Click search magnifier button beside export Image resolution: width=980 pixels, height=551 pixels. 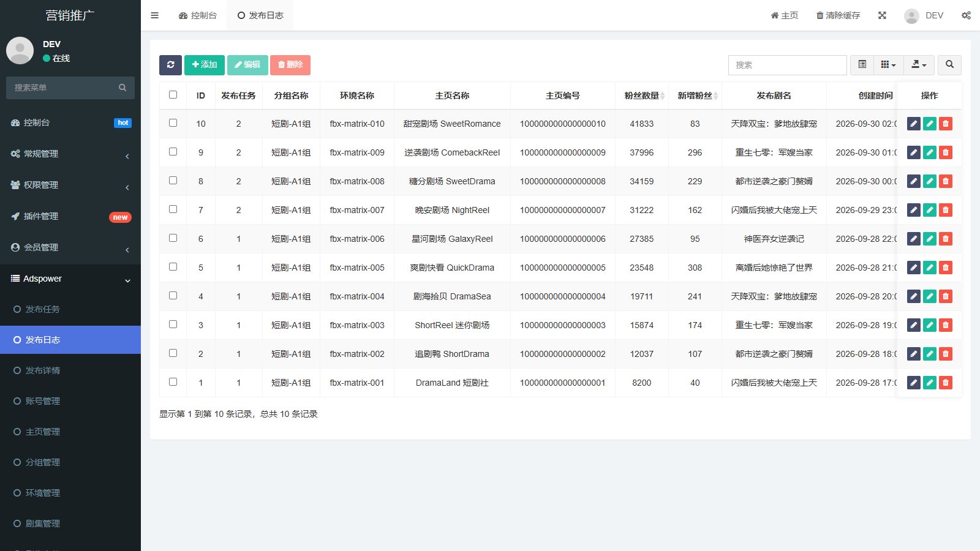pyautogui.click(x=949, y=65)
